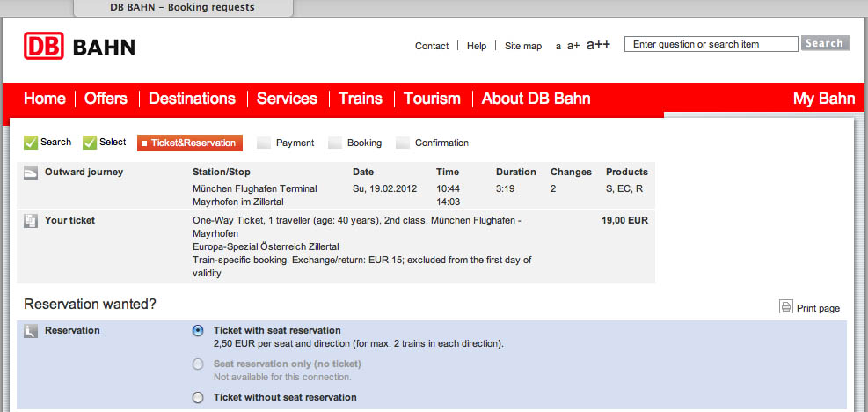Open the Offers menu
The height and width of the screenshot is (412, 868).
(106, 99)
